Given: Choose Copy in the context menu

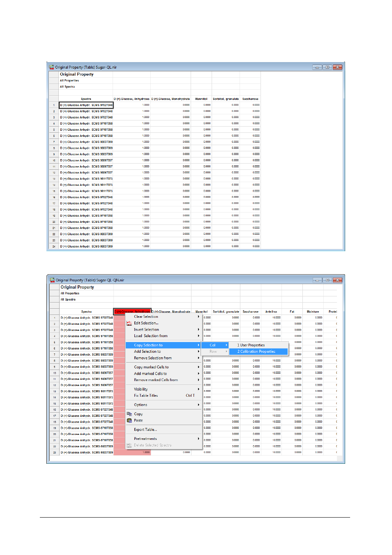Looking at the screenshot, I should 164,414.
